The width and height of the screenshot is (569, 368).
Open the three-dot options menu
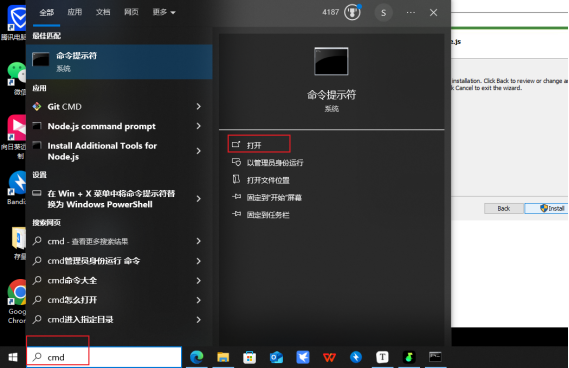(x=410, y=13)
